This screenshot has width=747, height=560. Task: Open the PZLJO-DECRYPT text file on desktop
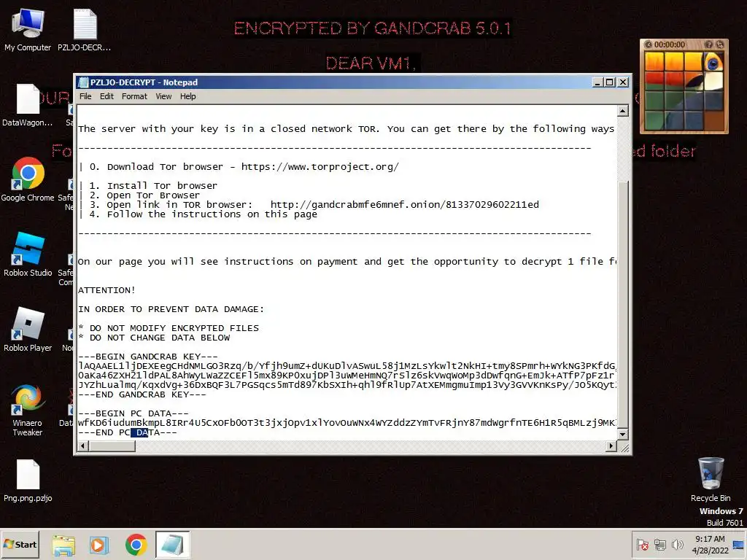pos(85,29)
